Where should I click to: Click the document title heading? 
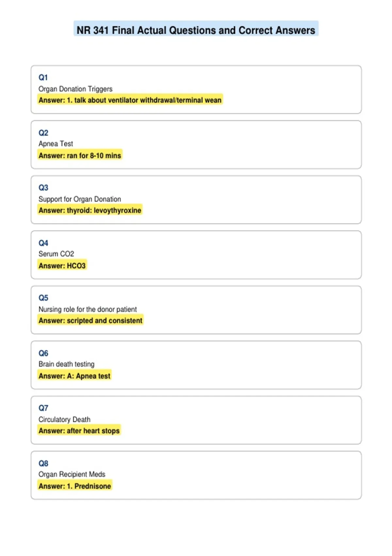pyautogui.click(x=196, y=30)
